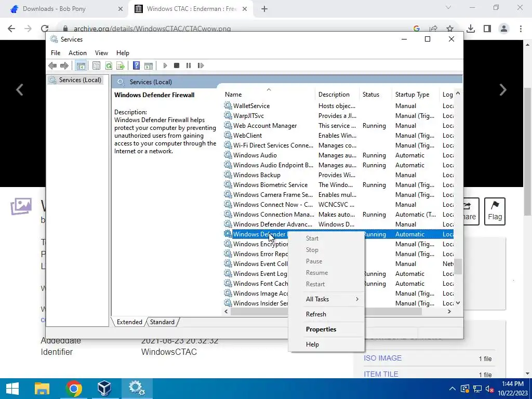The height and width of the screenshot is (399, 532).
Task: Click the share page icon in address bar
Action: click(x=433, y=29)
